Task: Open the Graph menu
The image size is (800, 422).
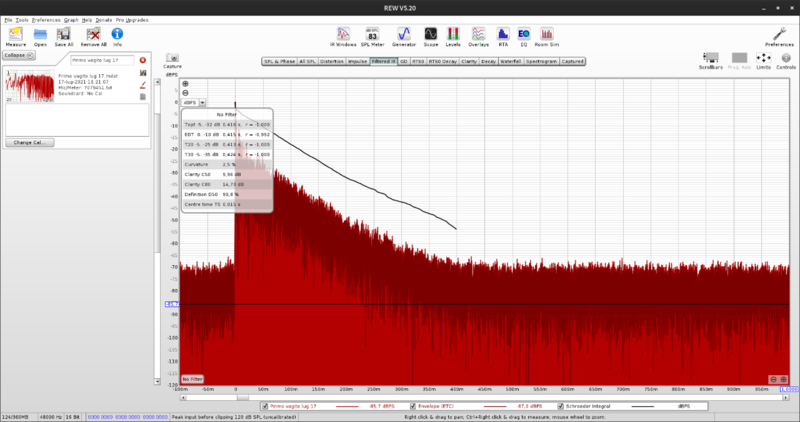Action: [71, 20]
